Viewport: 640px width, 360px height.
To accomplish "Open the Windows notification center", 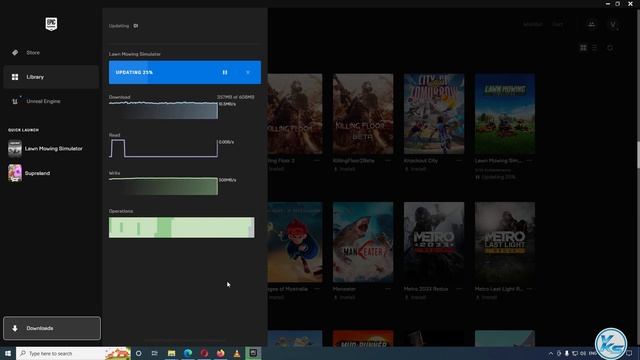I will click(629, 353).
